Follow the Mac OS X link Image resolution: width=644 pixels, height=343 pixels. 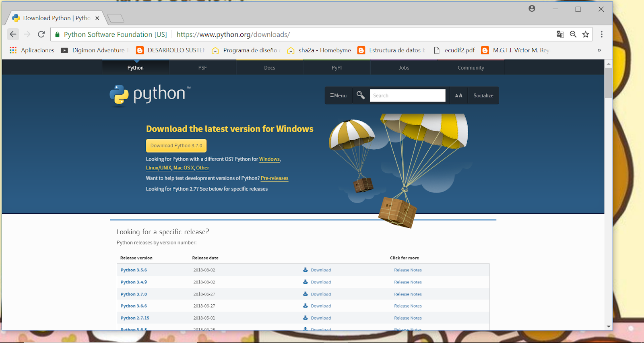(184, 168)
